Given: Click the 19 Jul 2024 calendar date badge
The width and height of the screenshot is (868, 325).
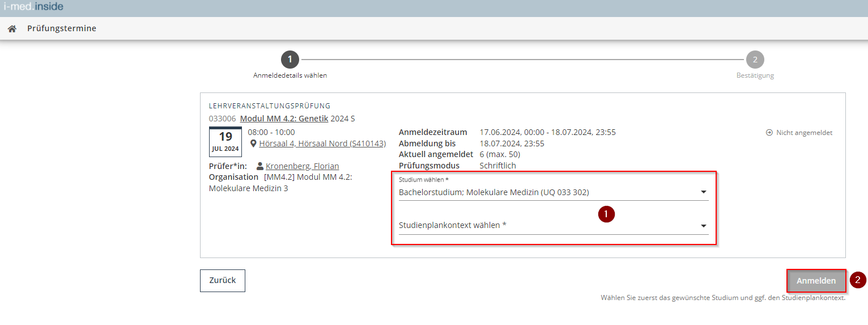Looking at the screenshot, I should pos(225,142).
